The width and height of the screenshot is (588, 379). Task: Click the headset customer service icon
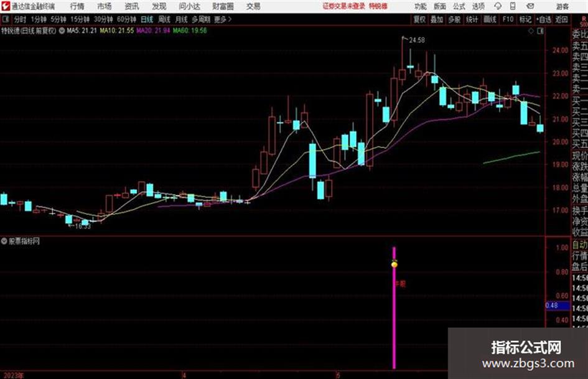498,6
